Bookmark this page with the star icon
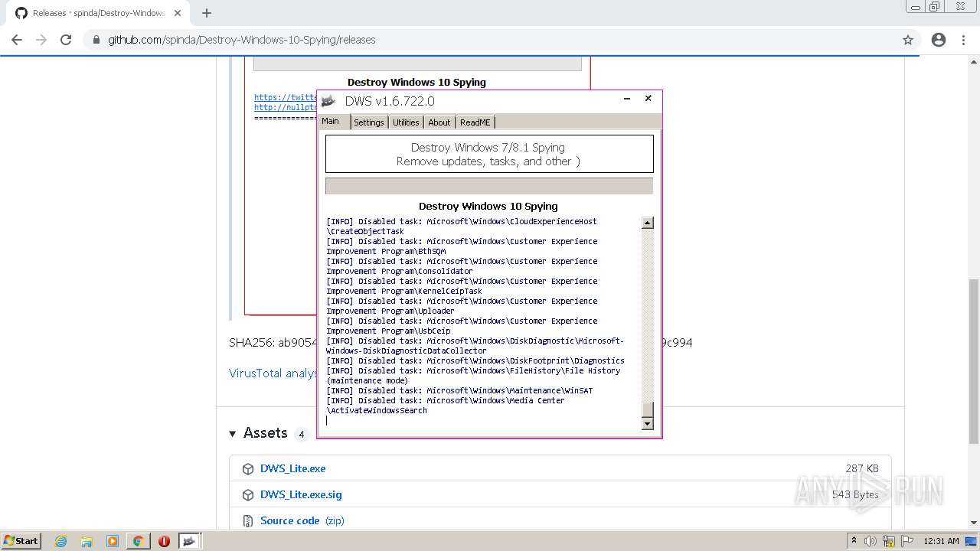The height and width of the screenshot is (551, 980). [908, 40]
